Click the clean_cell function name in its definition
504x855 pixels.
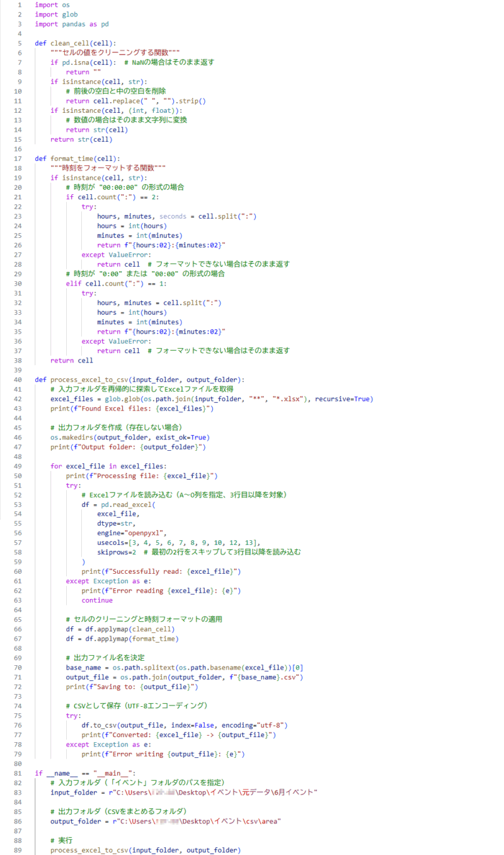(x=71, y=43)
